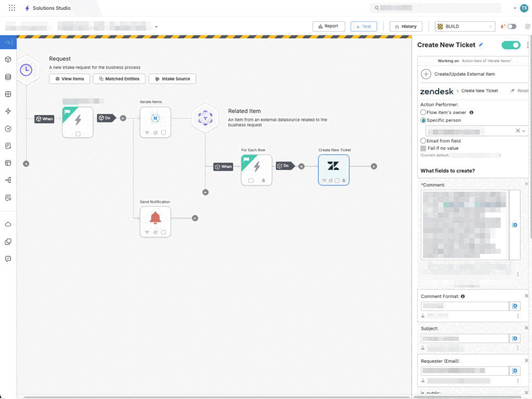Image resolution: width=532 pixels, height=399 pixels.
Task: Open the app launcher grid icon
Action: click(x=12, y=8)
